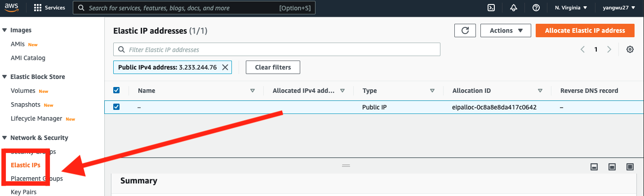The width and height of the screenshot is (644, 196).
Task: Open the N. Virginia region dropdown
Action: pyautogui.click(x=571, y=8)
